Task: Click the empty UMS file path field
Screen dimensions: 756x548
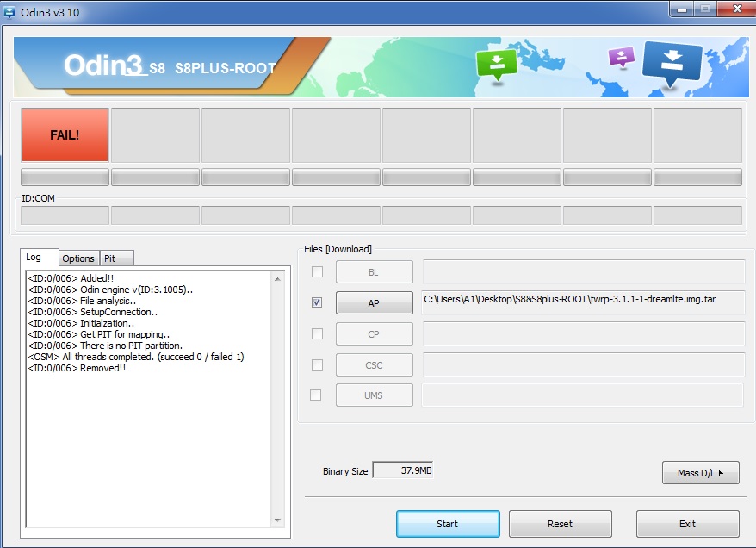Action: pyautogui.click(x=582, y=395)
